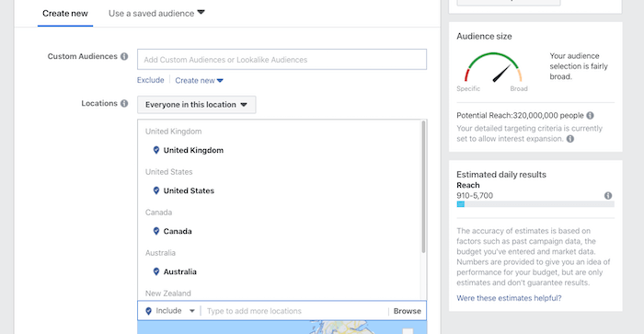Viewport: 644px width, 334px height.
Task: Expand Create new audience dropdown link
Action: click(200, 81)
